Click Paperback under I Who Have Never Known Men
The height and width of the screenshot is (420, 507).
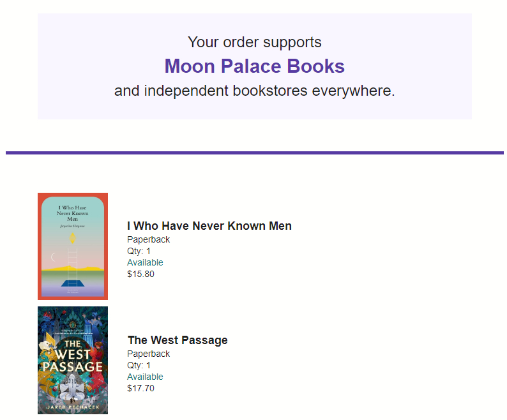point(148,239)
